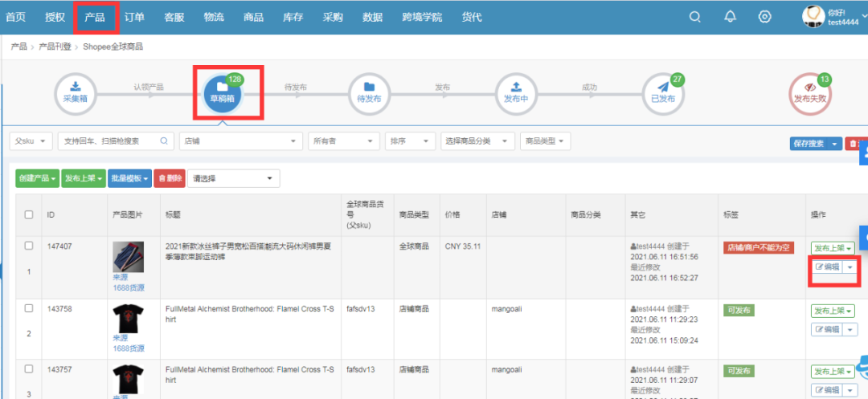Open the 选择商品分类 category dropdown
Viewport: 868px width, 399px height.
[x=477, y=141]
